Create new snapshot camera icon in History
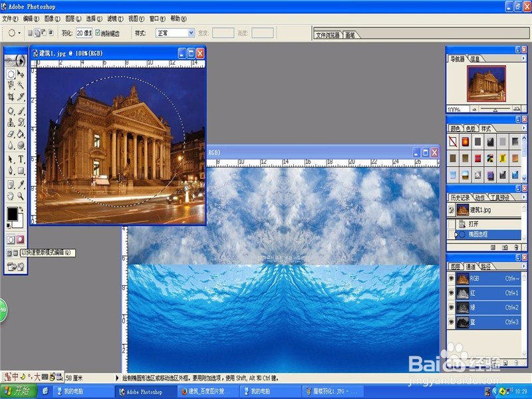The height and width of the screenshot is (399, 532). [x=505, y=247]
